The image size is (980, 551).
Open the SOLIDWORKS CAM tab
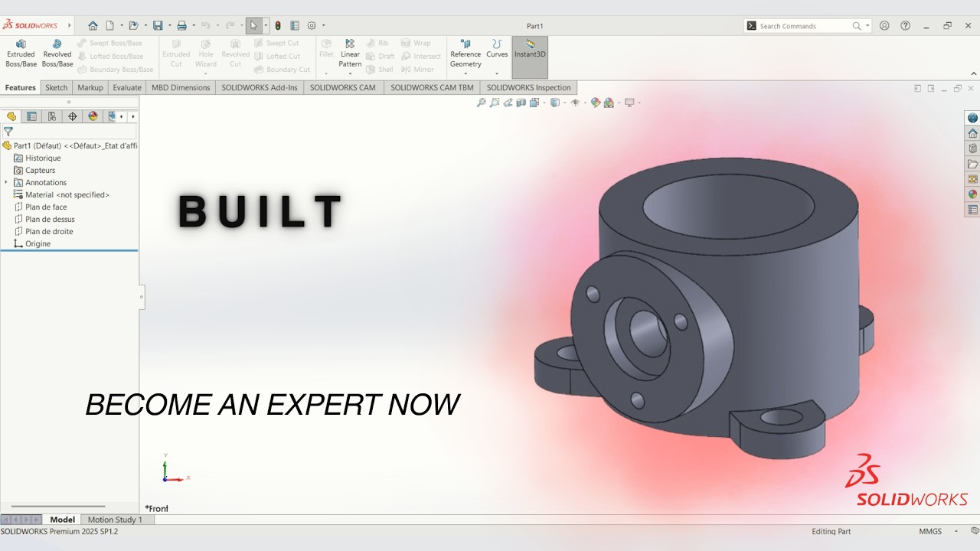(x=343, y=87)
